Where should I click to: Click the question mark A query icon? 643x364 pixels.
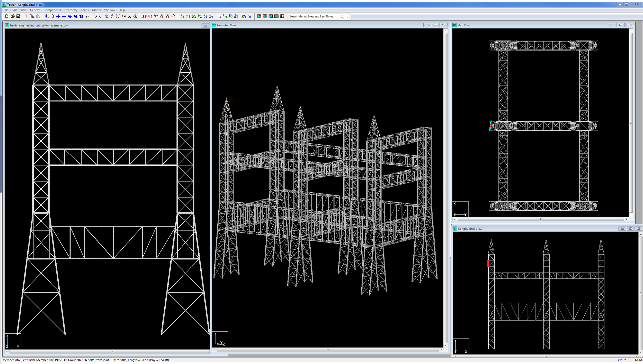250,16
